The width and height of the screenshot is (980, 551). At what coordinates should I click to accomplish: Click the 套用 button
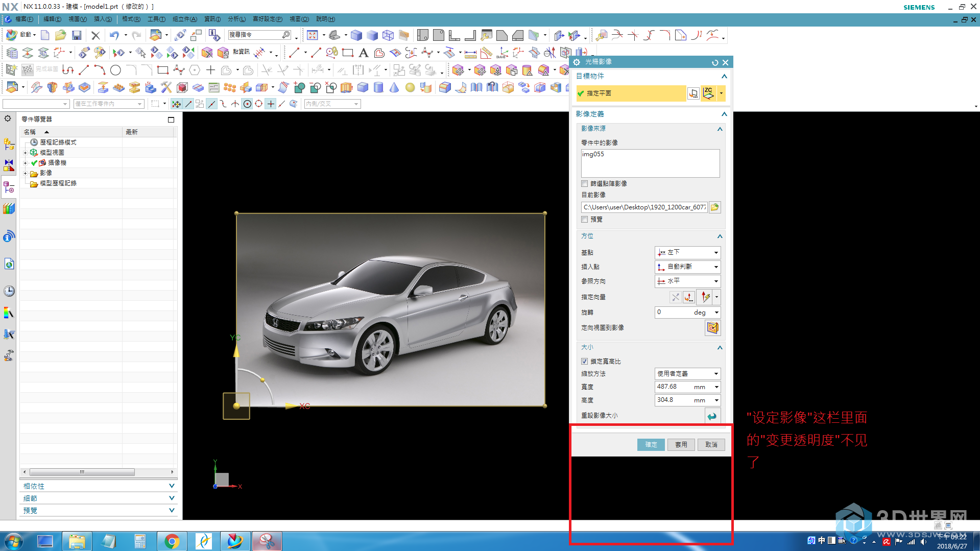[x=681, y=445]
